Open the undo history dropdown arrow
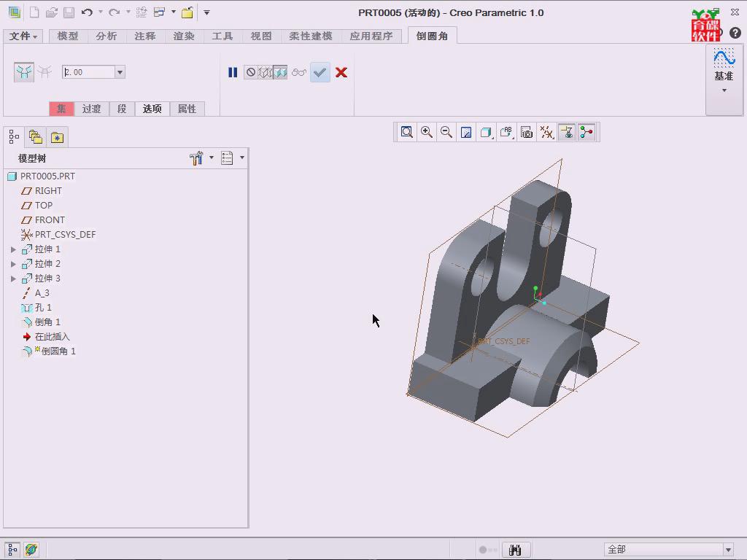This screenshot has height=560, width=747. tap(101, 12)
